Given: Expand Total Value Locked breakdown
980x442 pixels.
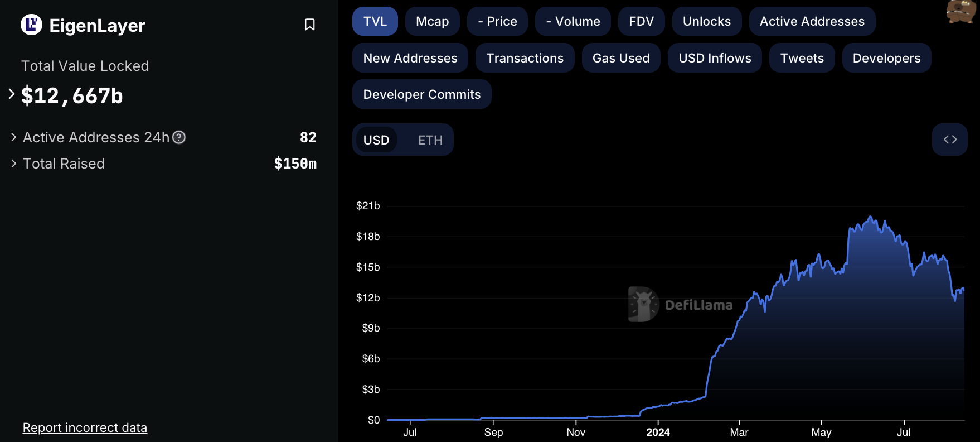Looking at the screenshot, I should [11, 94].
